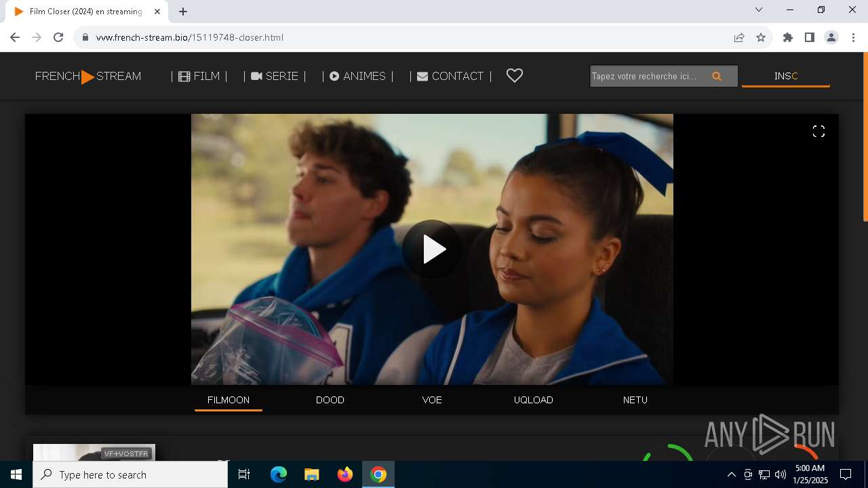Click the VF+VOSTFR poster thumbnail
Viewport: 868px width, 488px height.
pos(94,452)
